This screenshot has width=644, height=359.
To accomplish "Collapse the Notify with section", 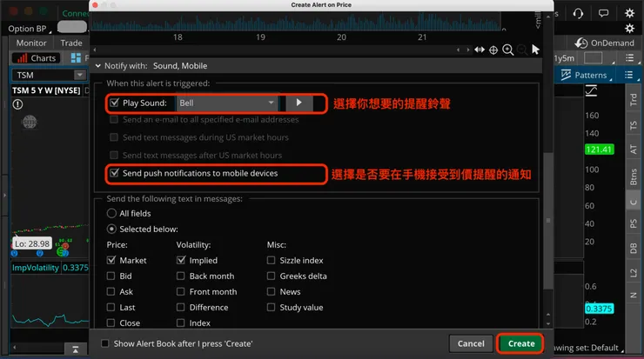I will pos(98,66).
